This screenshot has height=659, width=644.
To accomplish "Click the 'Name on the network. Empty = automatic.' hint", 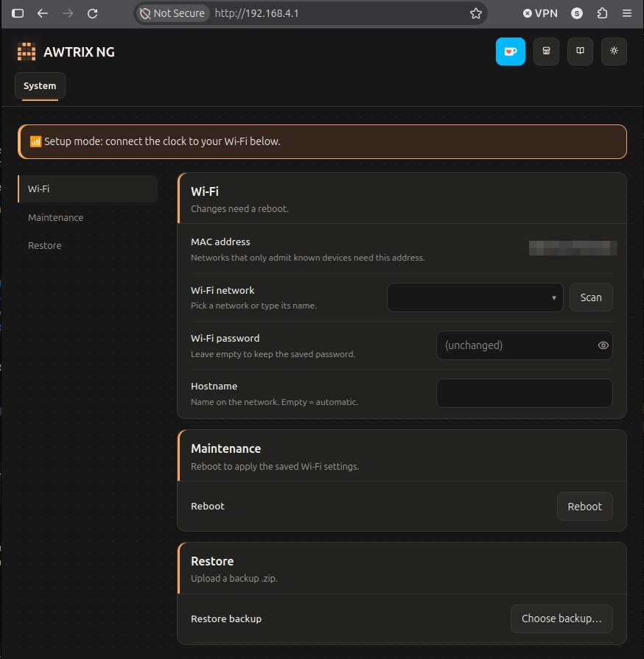I will pos(275,402).
